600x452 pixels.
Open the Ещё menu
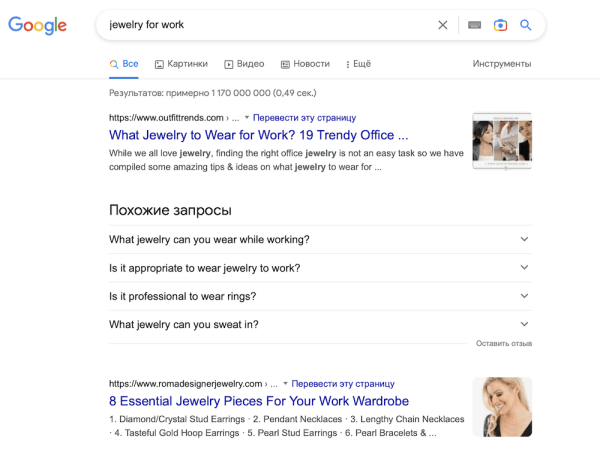click(x=358, y=64)
